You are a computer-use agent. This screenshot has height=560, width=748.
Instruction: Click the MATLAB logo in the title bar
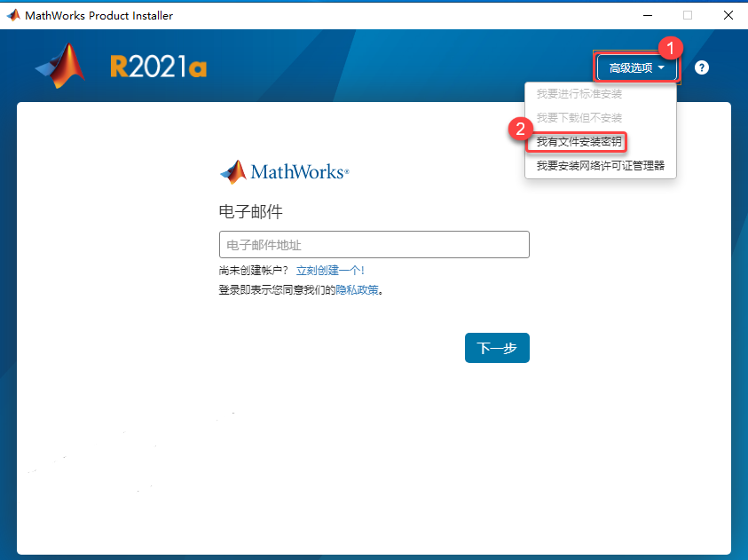click(x=13, y=15)
